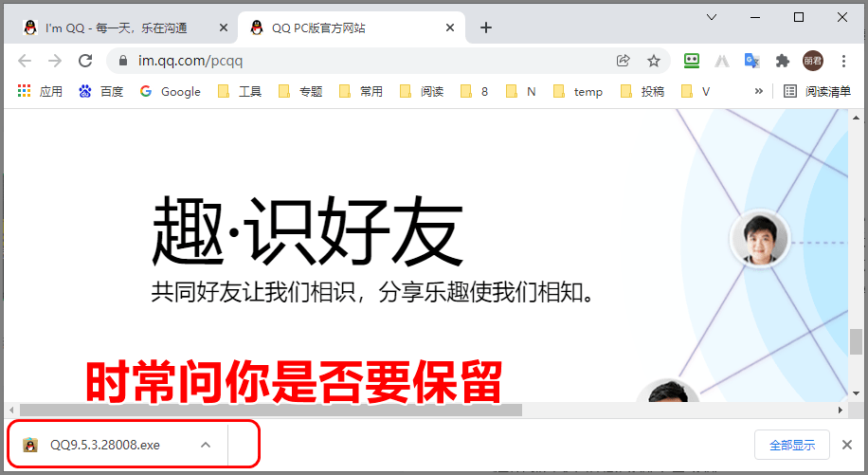This screenshot has width=868, height=475.
Task: Open the 投稿 bookmark folder
Action: click(x=642, y=91)
